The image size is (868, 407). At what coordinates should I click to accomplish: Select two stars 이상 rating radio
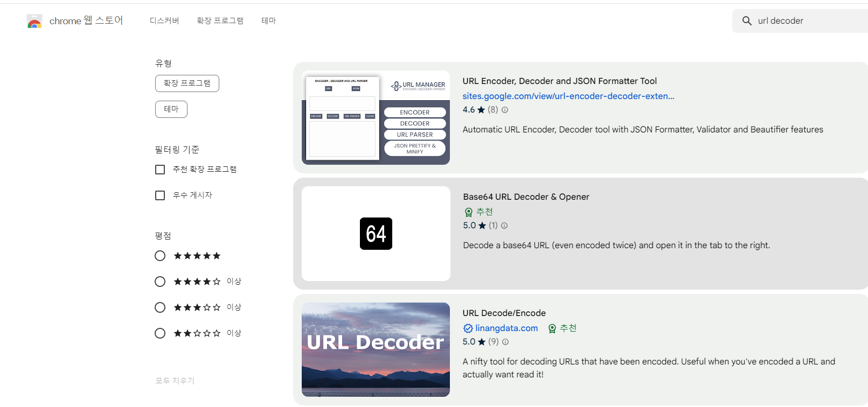tap(160, 333)
